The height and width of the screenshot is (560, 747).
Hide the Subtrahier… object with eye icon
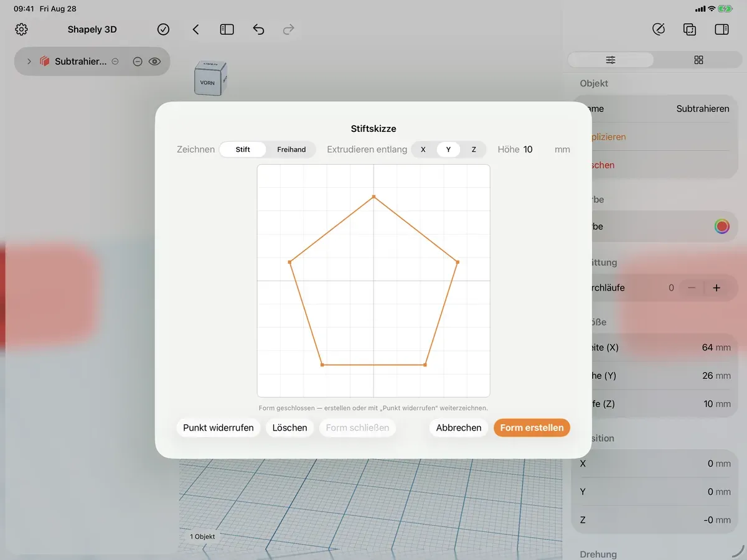coord(155,62)
